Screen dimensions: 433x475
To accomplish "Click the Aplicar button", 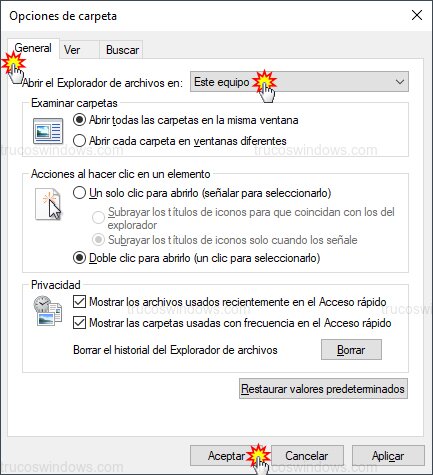I will (388, 456).
